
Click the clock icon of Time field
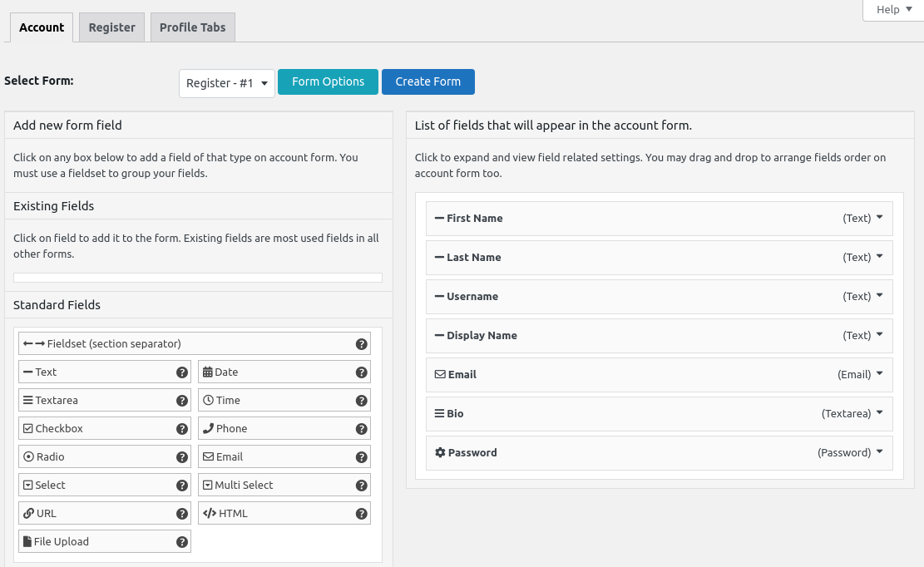[208, 400]
